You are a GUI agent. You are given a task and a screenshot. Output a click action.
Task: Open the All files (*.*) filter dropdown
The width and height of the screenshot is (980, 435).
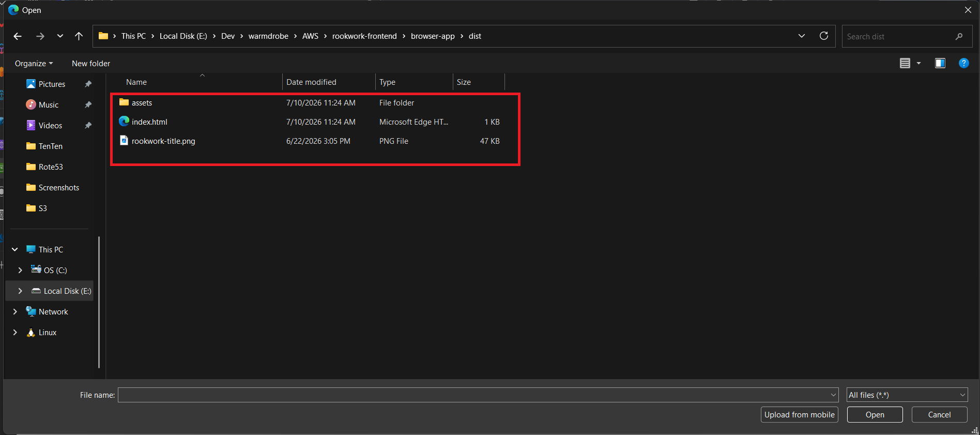click(x=907, y=395)
